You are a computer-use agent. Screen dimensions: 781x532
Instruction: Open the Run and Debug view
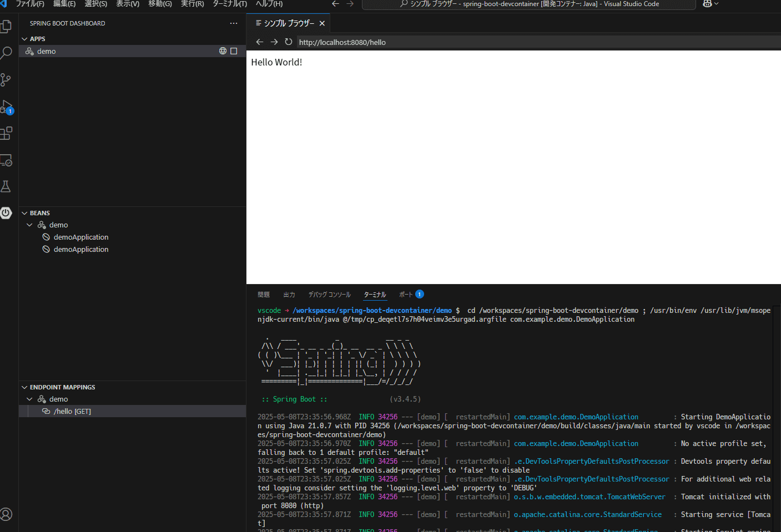coord(7,107)
